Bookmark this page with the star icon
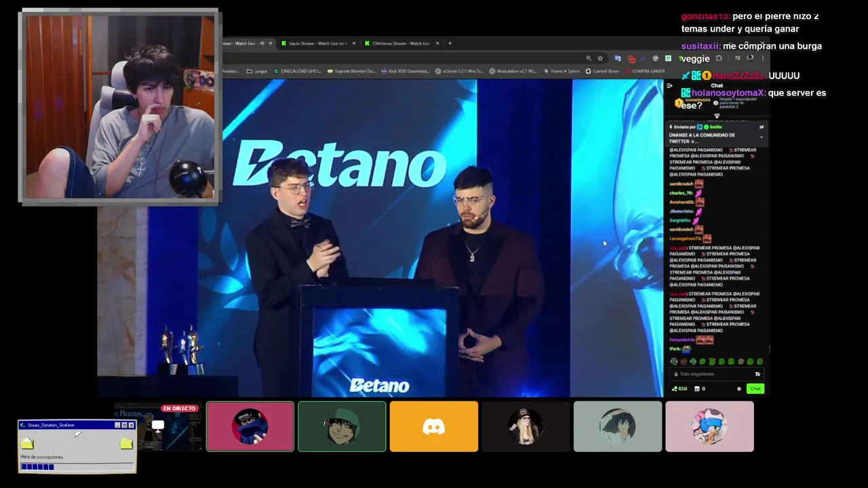The width and height of the screenshot is (868, 488). [600, 58]
